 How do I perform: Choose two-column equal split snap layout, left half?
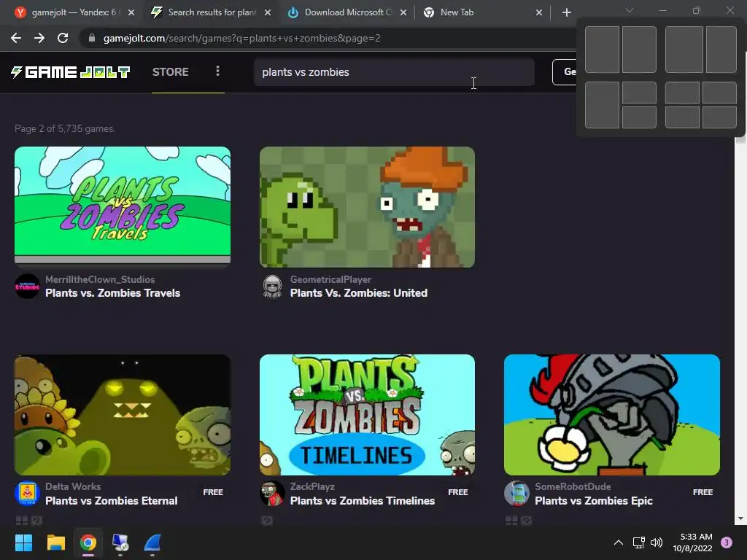pos(602,50)
